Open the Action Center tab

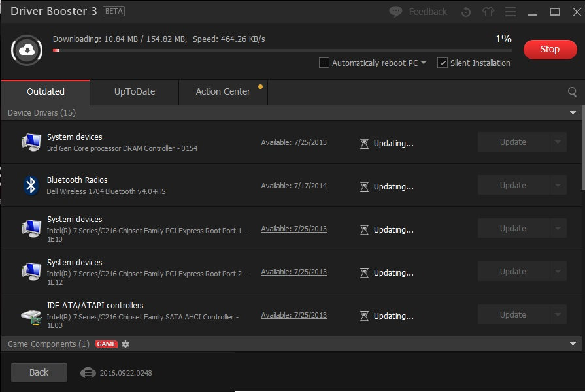[x=223, y=91]
